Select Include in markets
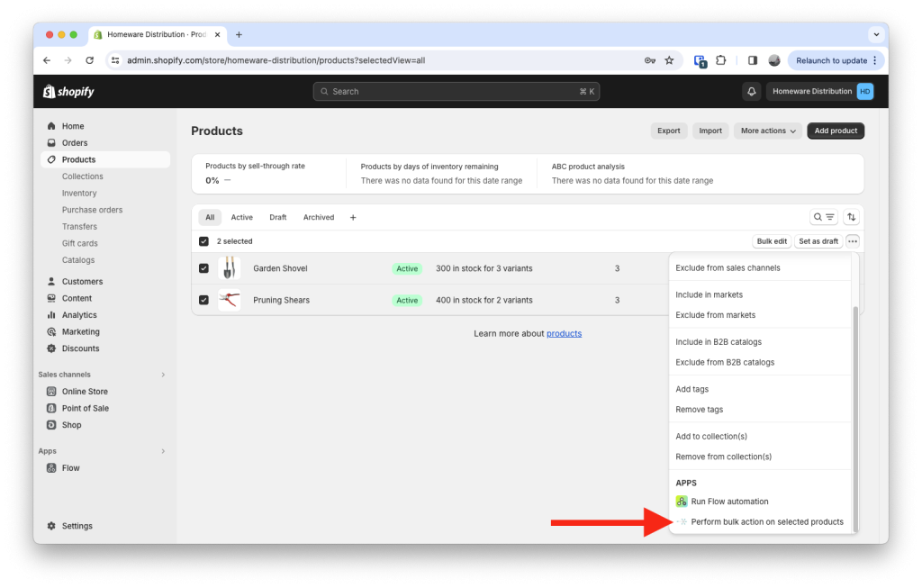This screenshot has width=922, height=588. pyautogui.click(x=710, y=294)
